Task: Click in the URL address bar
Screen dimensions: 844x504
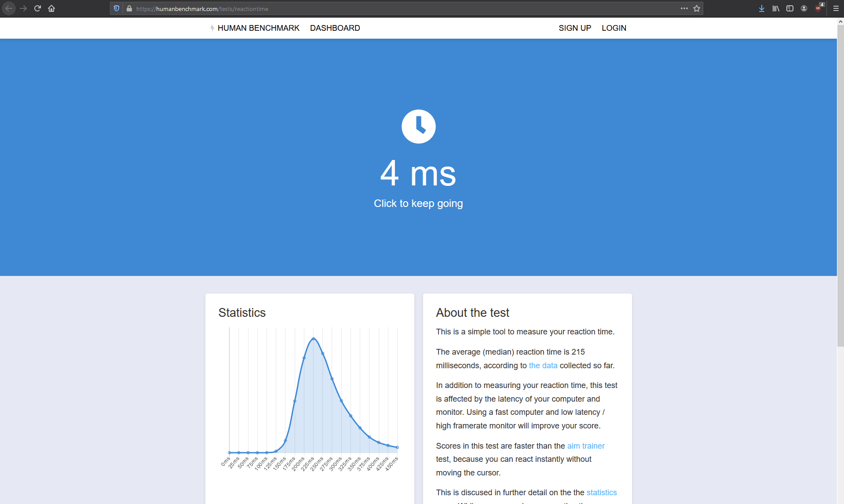Action: coord(405,8)
